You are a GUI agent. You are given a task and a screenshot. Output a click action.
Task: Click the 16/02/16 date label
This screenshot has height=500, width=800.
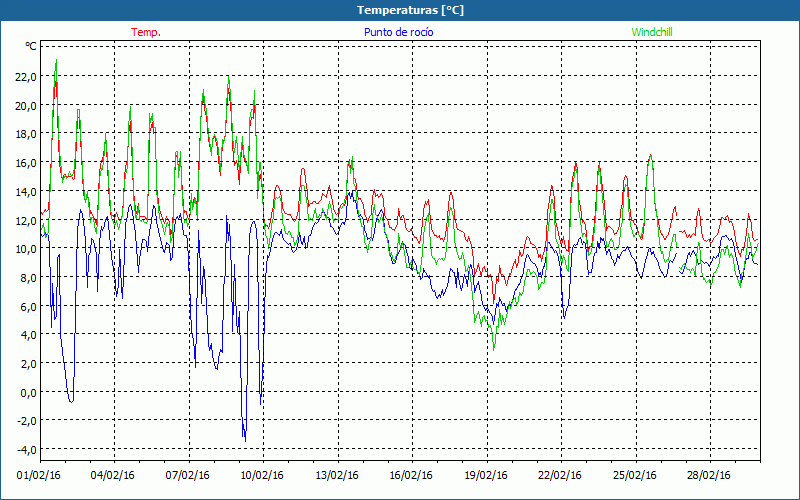click(x=411, y=476)
